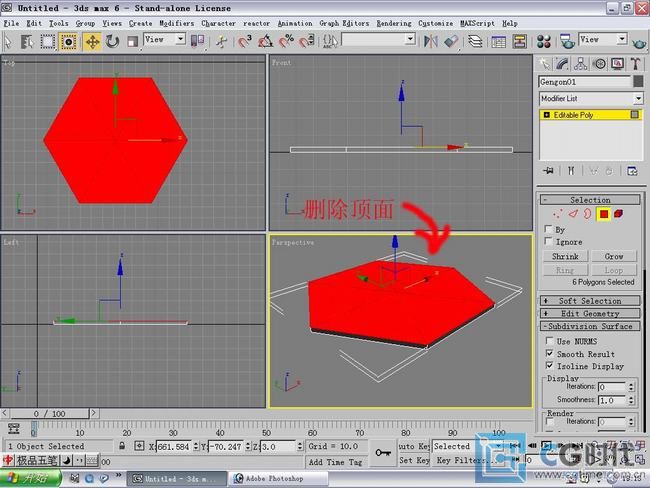The width and height of the screenshot is (650, 488).
Task: Switch to Modify command panel tab
Action: pos(562,64)
